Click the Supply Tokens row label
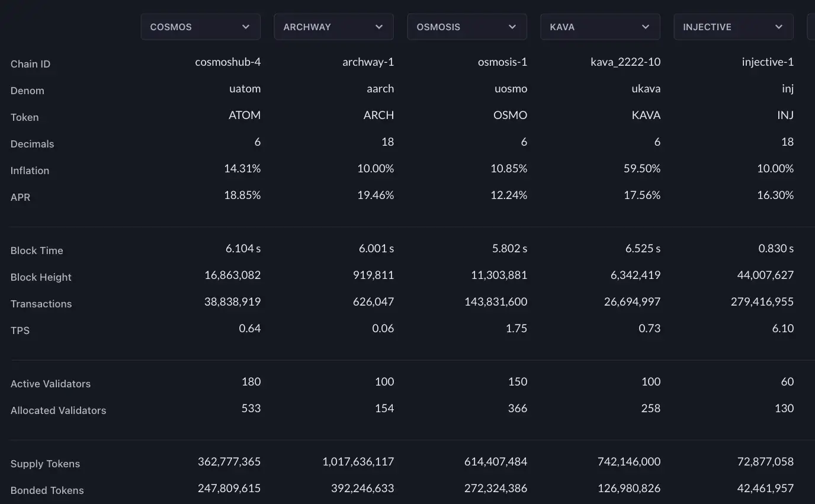This screenshot has width=815, height=504. pyautogui.click(x=45, y=464)
